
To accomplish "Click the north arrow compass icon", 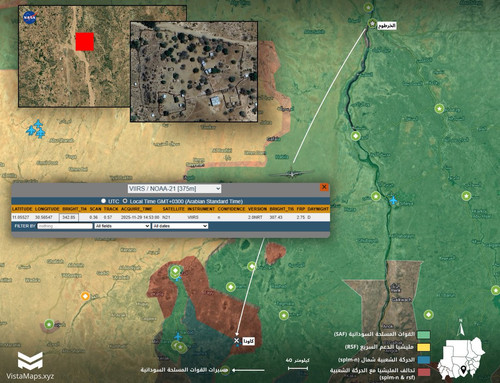I will pos(461,327).
